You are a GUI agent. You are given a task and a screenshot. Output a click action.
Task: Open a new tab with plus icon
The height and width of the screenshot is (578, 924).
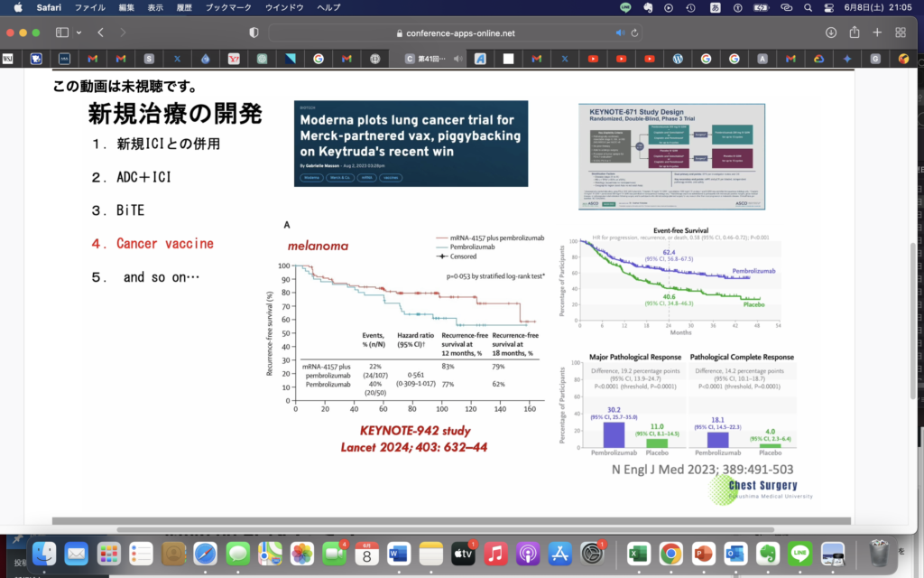point(877,33)
